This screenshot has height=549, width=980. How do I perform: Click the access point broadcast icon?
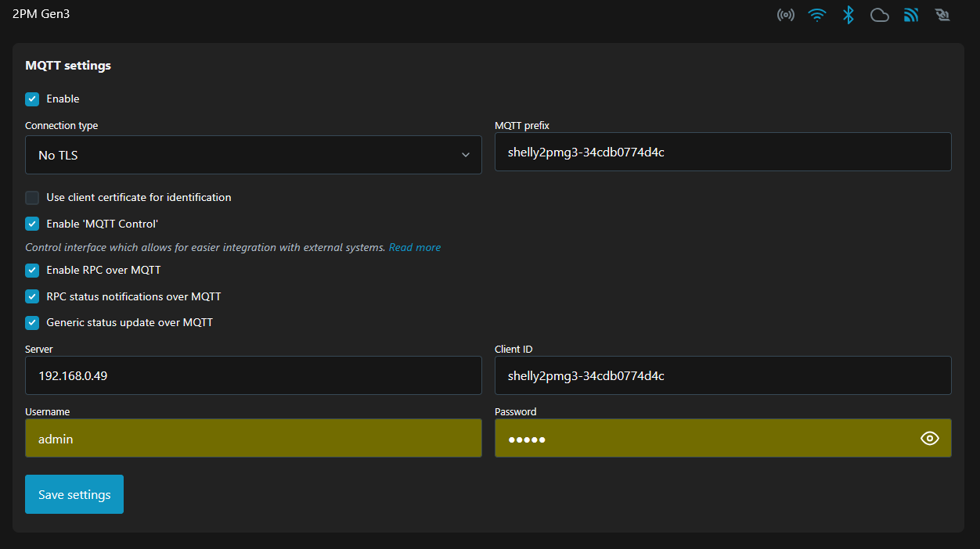(x=785, y=15)
